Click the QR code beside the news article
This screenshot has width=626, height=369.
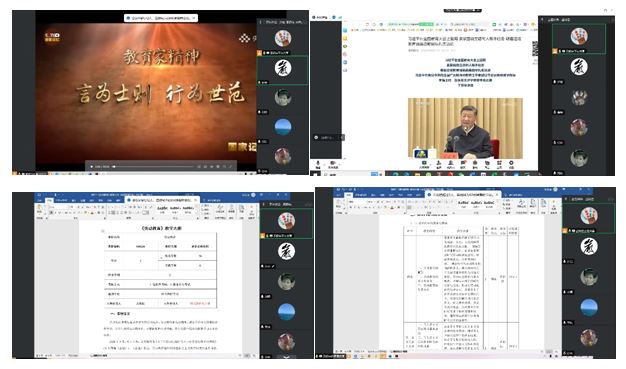tap(535, 48)
